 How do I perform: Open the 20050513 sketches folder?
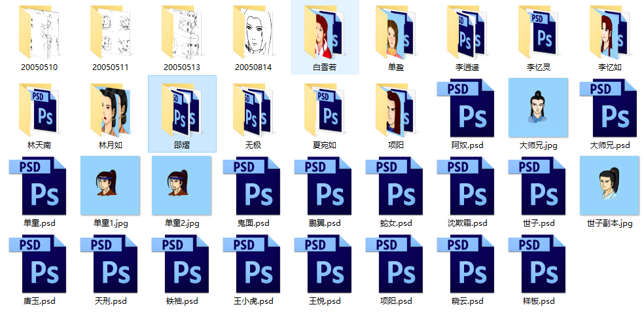(181, 32)
